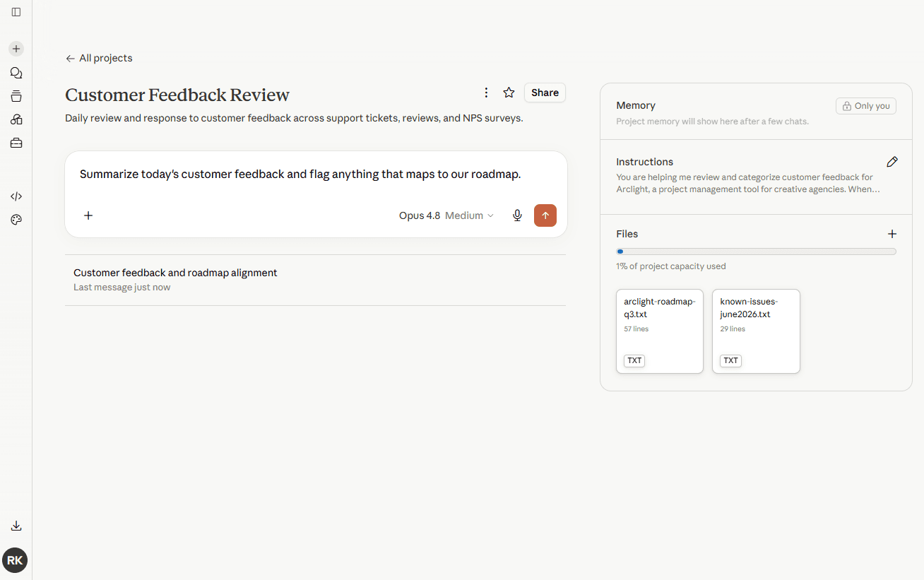Open the RK account avatar
The height and width of the screenshot is (580, 924).
coord(15,560)
